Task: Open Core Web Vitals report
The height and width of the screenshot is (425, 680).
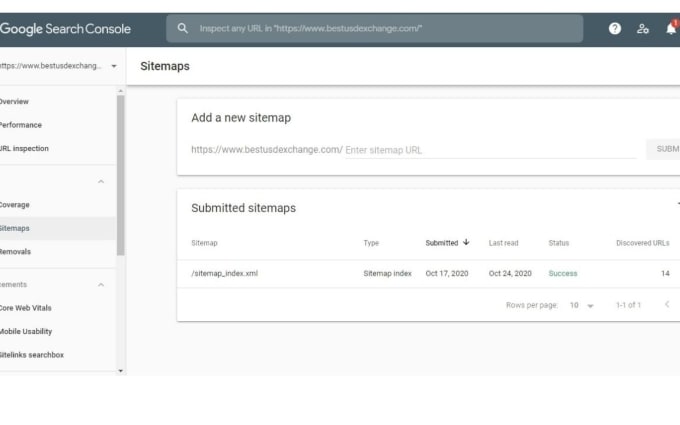Action: click(26, 308)
